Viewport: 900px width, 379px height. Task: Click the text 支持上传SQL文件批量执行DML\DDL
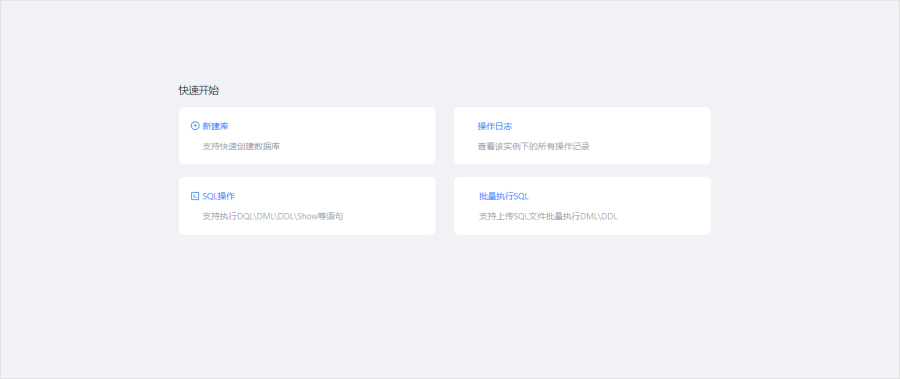point(548,216)
